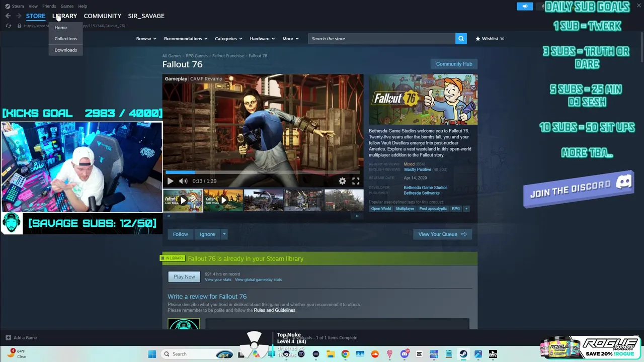Open the Bethesda Softworks publisher link
Screen dimensions: 644x362
coord(422,193)
